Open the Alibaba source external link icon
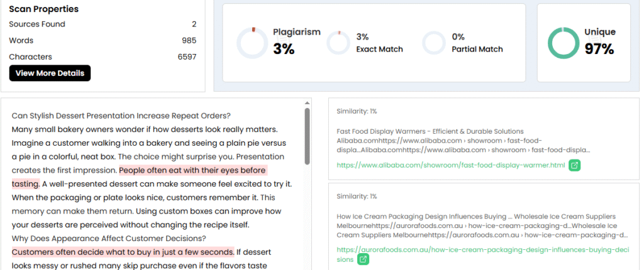 coord(575,166)
